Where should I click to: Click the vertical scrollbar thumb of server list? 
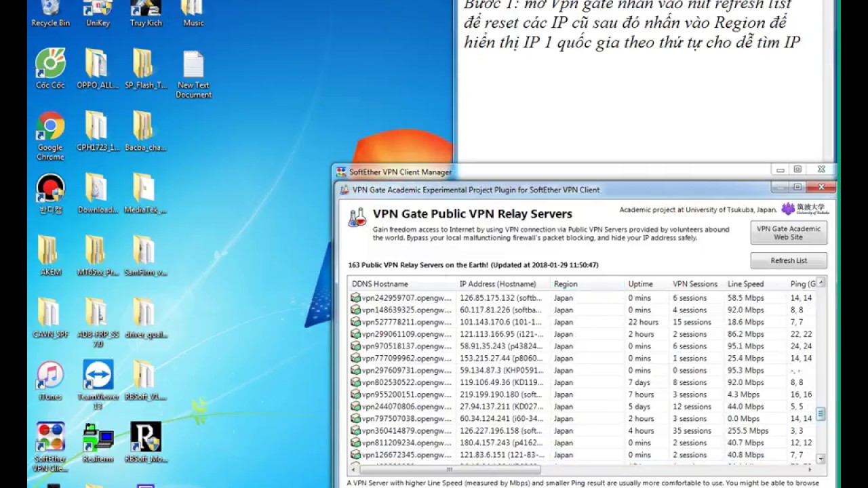pyautogui.click(x=821, y=413)
